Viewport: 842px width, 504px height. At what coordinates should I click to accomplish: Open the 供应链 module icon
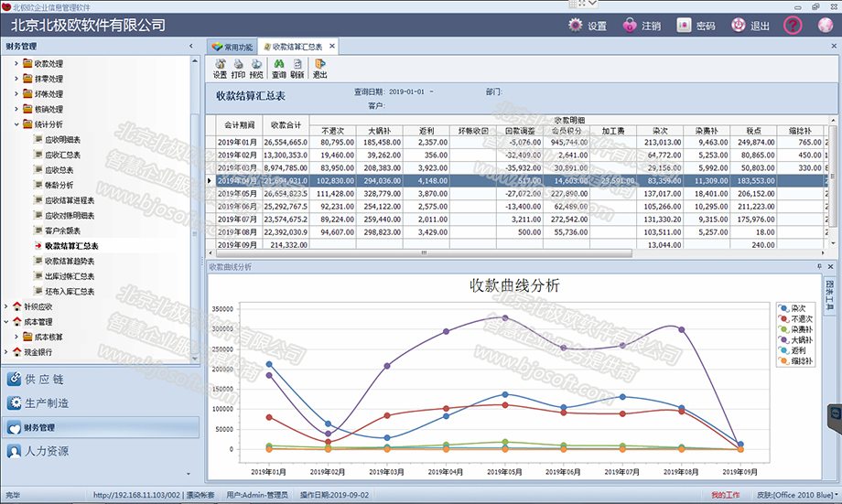pos(14,379)
